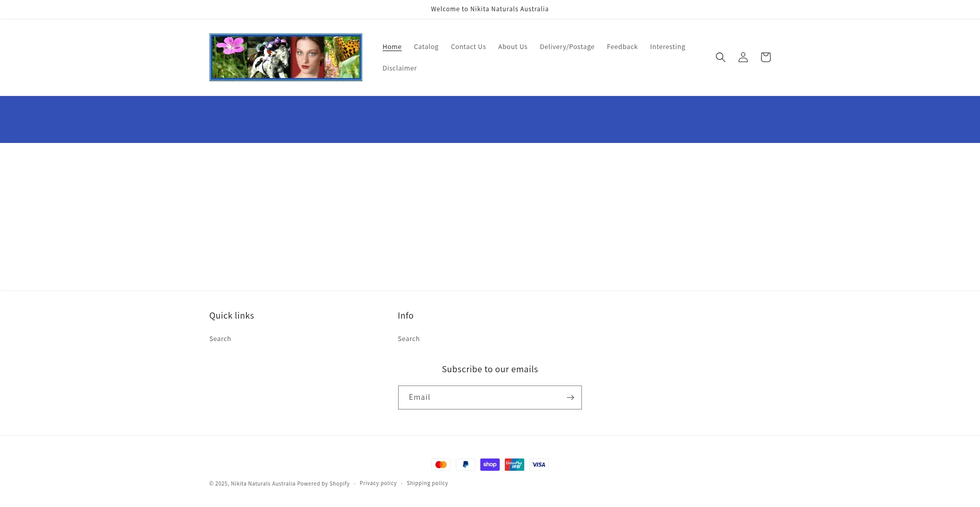Click the UnionPay payment icon

point(514,465)
